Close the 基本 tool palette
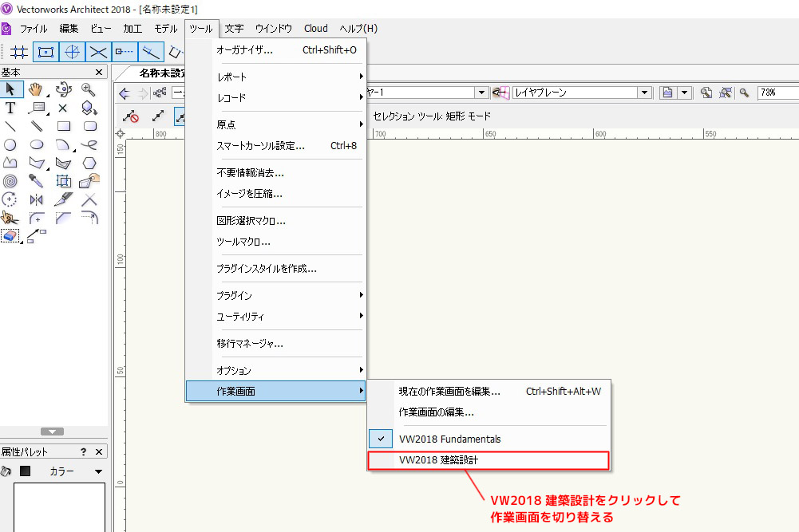Image resolution: width=799 pixels, height=532 pixels. (99, 73)
